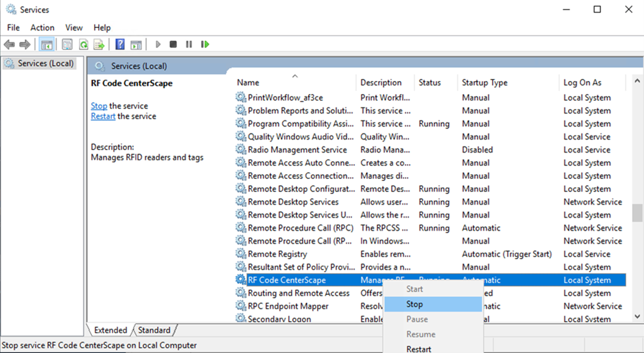Open the View menu
This screenshot has width=644, height=353.
coord(73,27)
